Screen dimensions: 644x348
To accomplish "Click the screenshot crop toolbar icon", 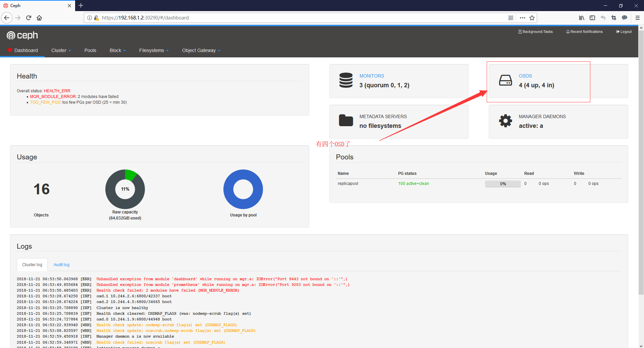I will click(x=614, y=18).
